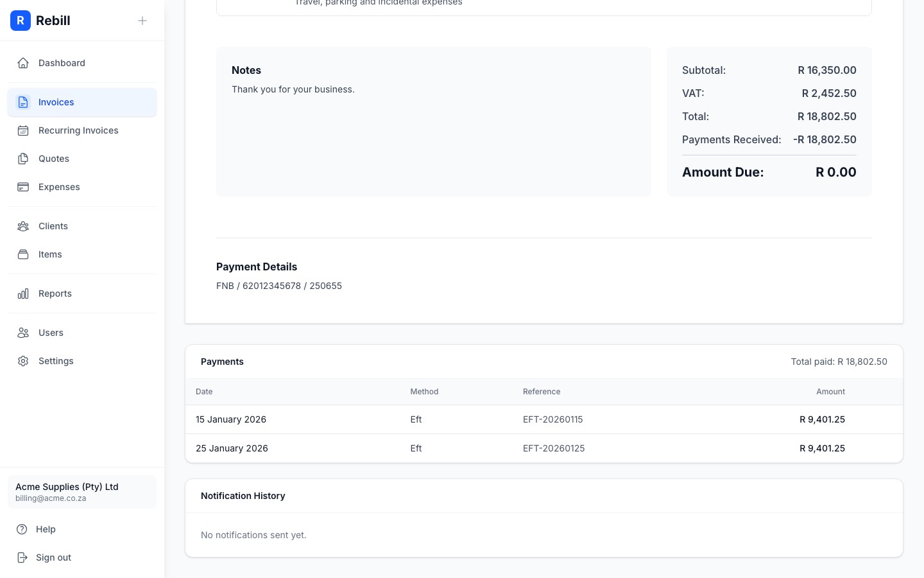
Task: Select the Expenses card icon
Action: (x=23, y=187)
